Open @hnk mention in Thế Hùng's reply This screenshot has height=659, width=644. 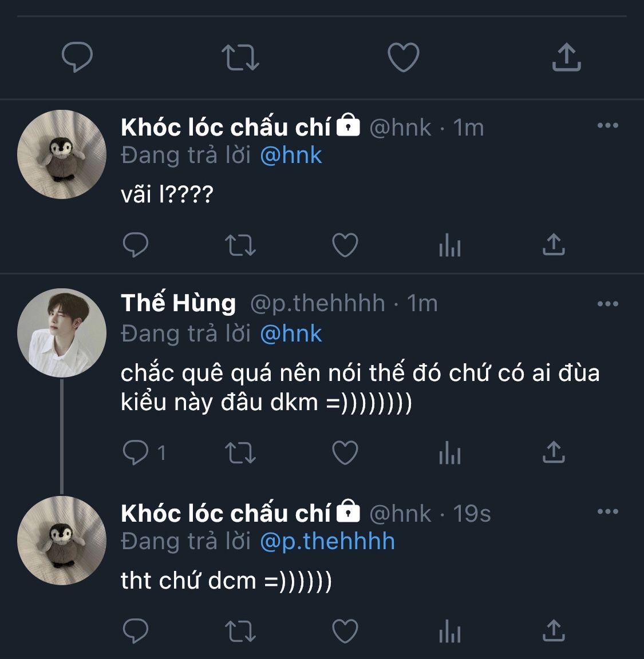coord(291,334)
